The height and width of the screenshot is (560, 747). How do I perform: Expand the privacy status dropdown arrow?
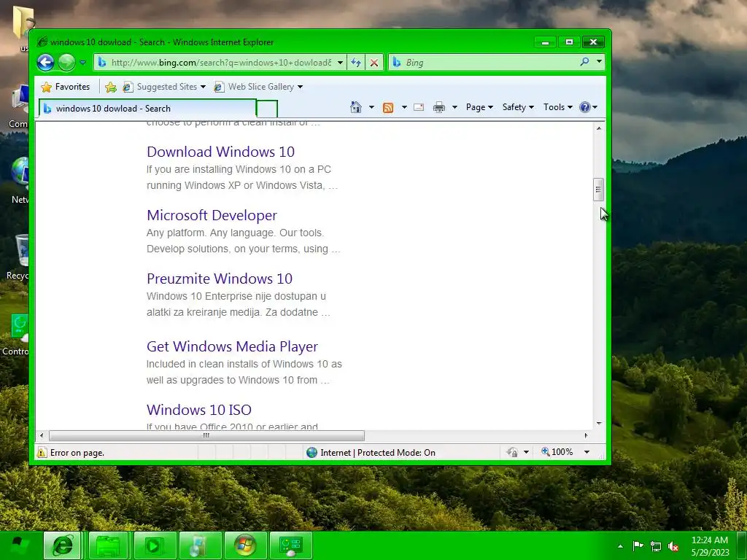pos(527,452)
